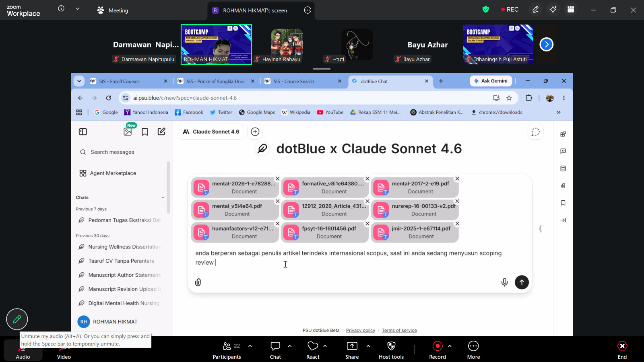This screenshot has height=362, width=644.
Task: Open the Terms of service link
Action: 399,331
